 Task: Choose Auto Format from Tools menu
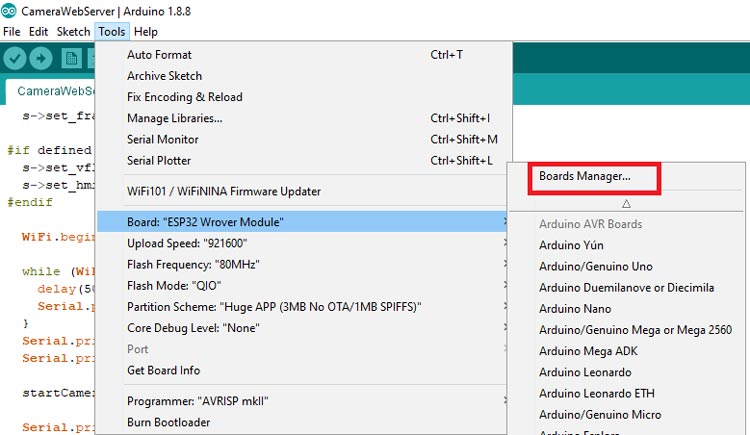point(302,55)
